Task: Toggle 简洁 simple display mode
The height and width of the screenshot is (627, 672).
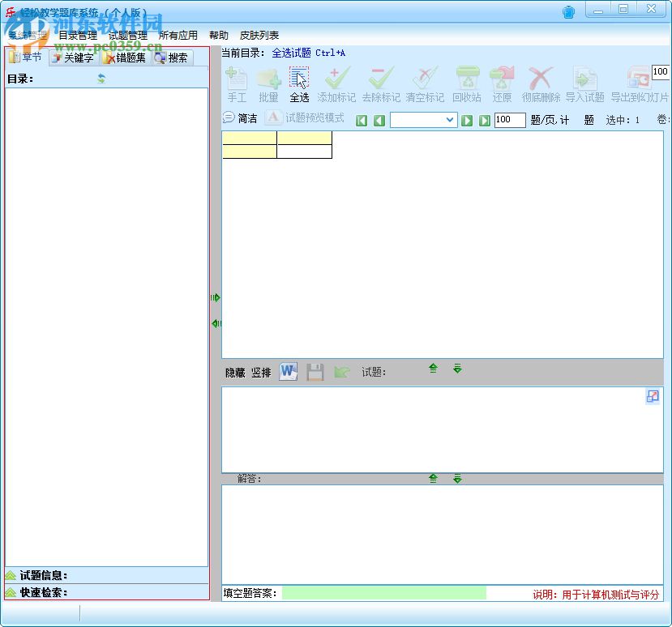Action: coord(238,117)
